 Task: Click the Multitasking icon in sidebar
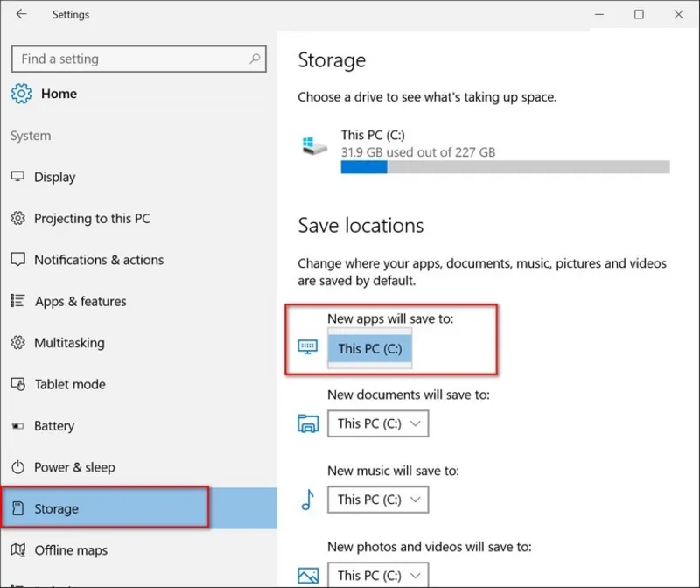17,343
